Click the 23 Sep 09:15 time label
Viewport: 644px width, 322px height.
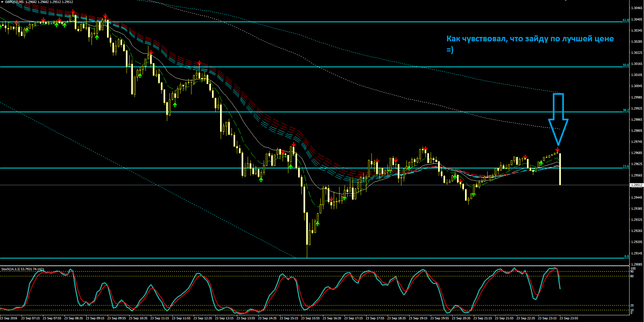[x=95, y=318]
